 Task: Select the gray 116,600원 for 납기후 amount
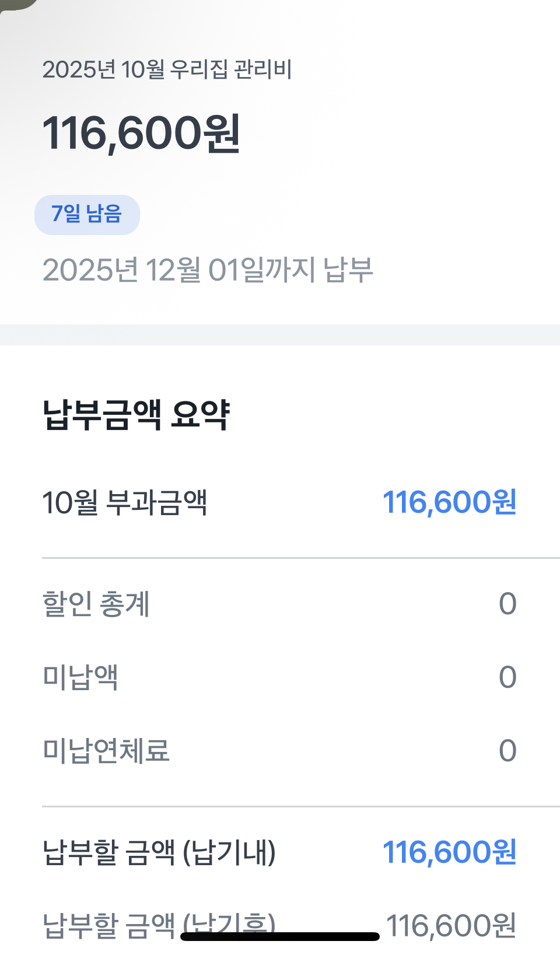(x=452, y=926)
